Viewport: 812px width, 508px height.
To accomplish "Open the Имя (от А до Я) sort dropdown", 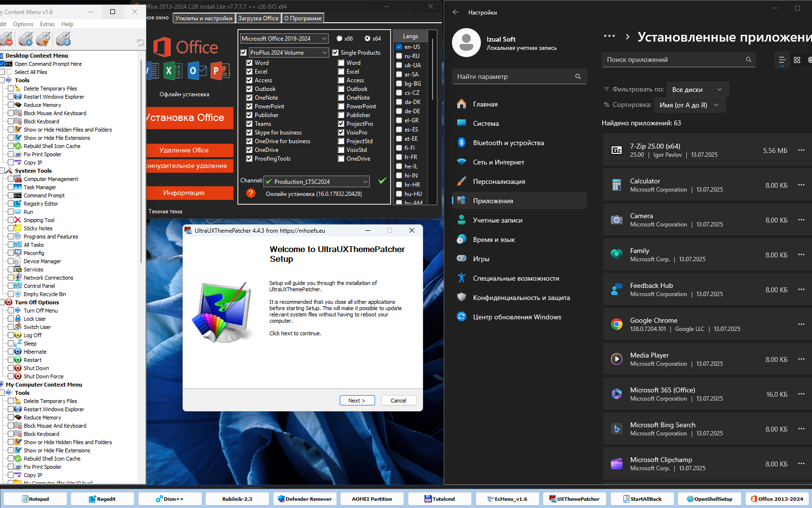I will tap(690, 105).
